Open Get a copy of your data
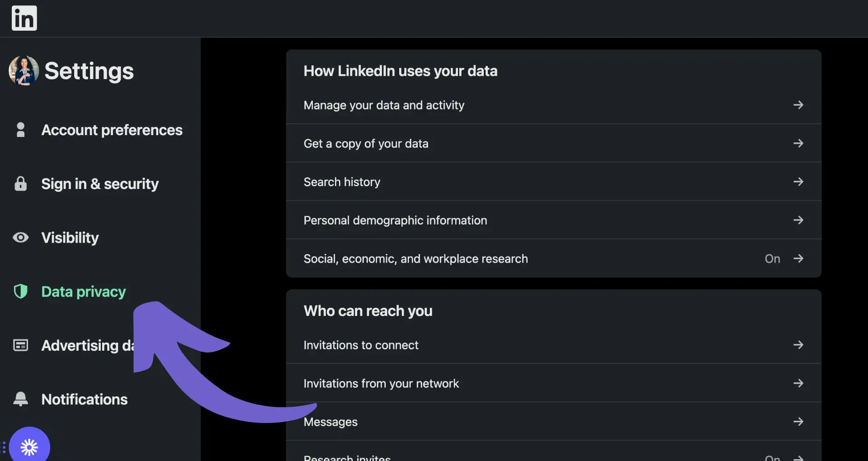The image size is (868, 461). pos(366,143)
